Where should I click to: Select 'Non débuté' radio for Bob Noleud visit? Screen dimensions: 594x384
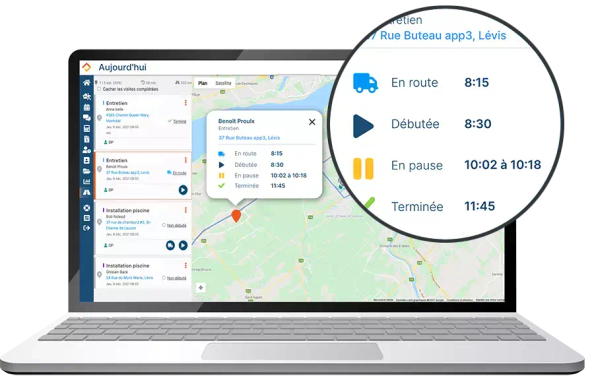[x=164, y=225]
